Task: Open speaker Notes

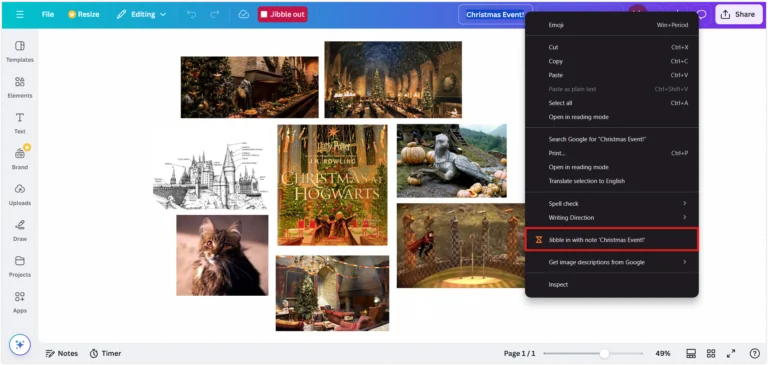Action: (62, 353)
